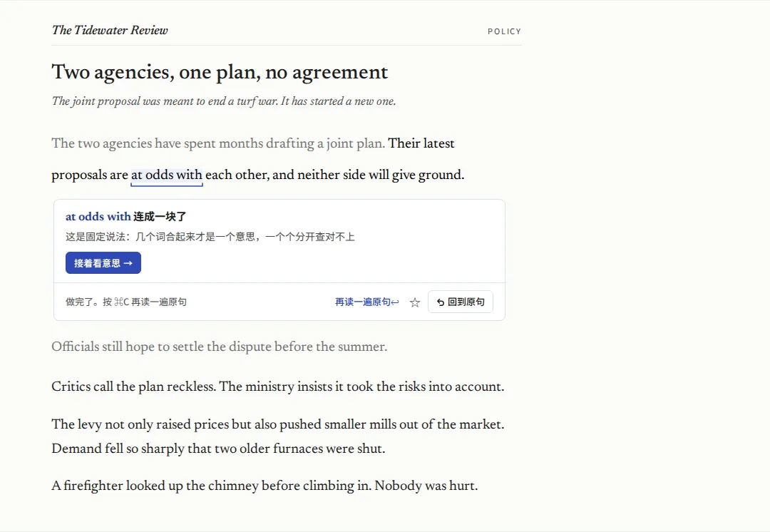
Task: Click the headline 'Two agencies, one plan, no agreement'
Action: point(220,72)
